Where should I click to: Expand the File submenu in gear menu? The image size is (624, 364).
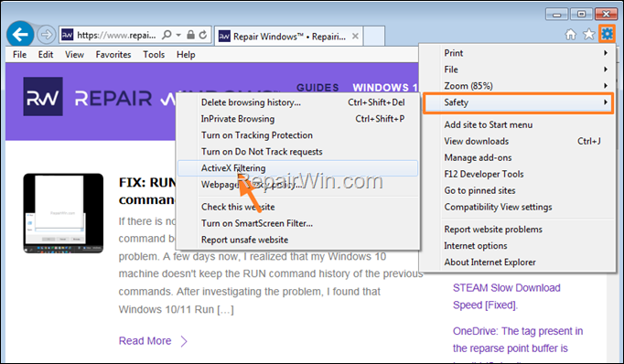[518, 70]
